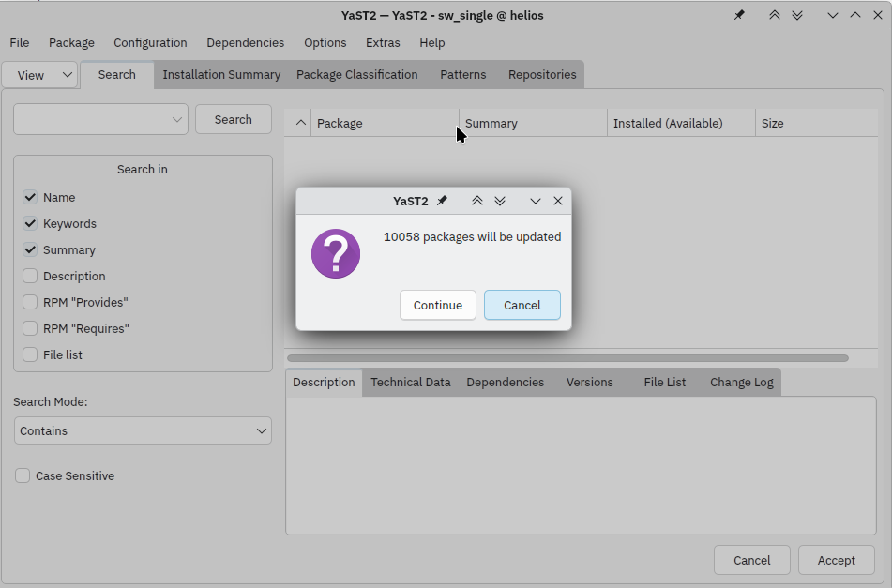Open the Search Mode Contains dropdown
Image resolution: width=892 pixels, height=588 pixels.
point(143,430)
